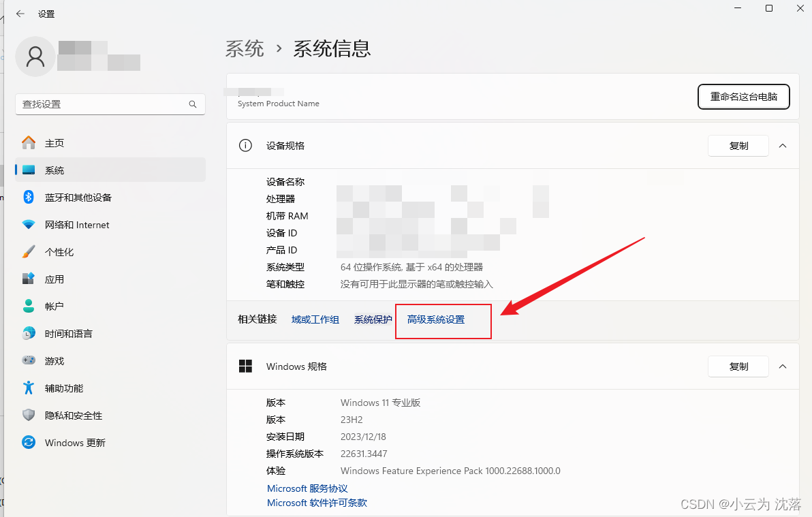Open 应用 settings page
Viewport: 812px width, 517px height.
[110, 279]
